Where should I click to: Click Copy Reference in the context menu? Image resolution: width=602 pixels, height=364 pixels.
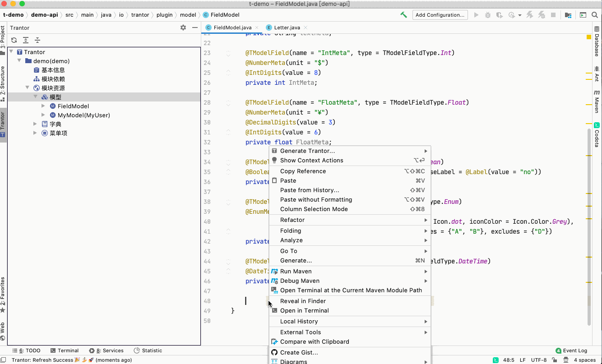point(350,171)
